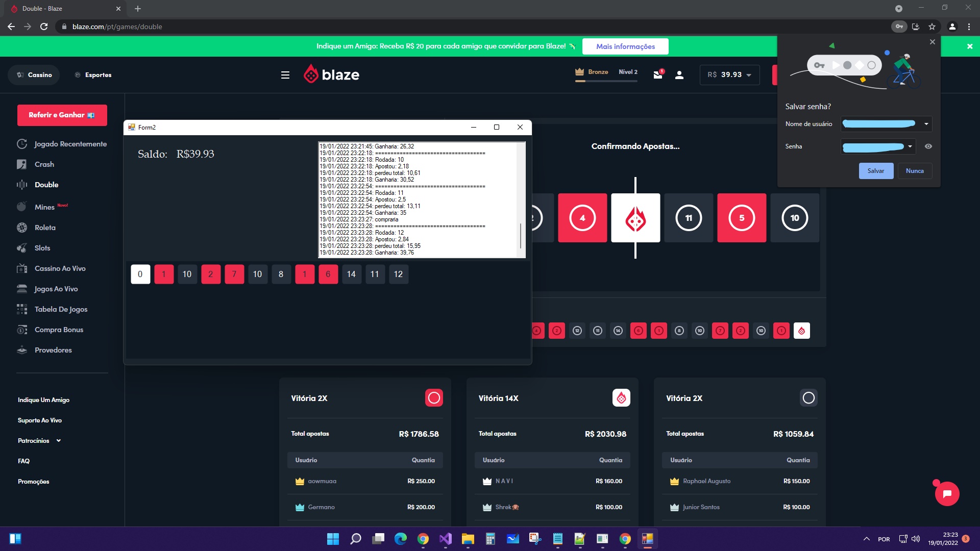Screen dimensions: 980x551
Task: Select the black Vitória 2X bet color
Action: coord(808,398)
